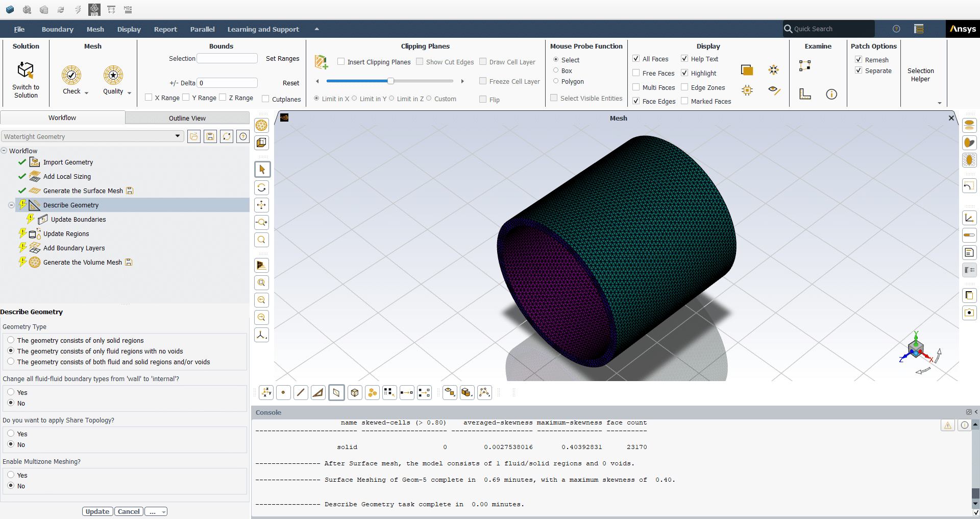Collapse the Describe Geometry tree node
The width and height of the screenshot is (980, 519).
click(11, 205)
